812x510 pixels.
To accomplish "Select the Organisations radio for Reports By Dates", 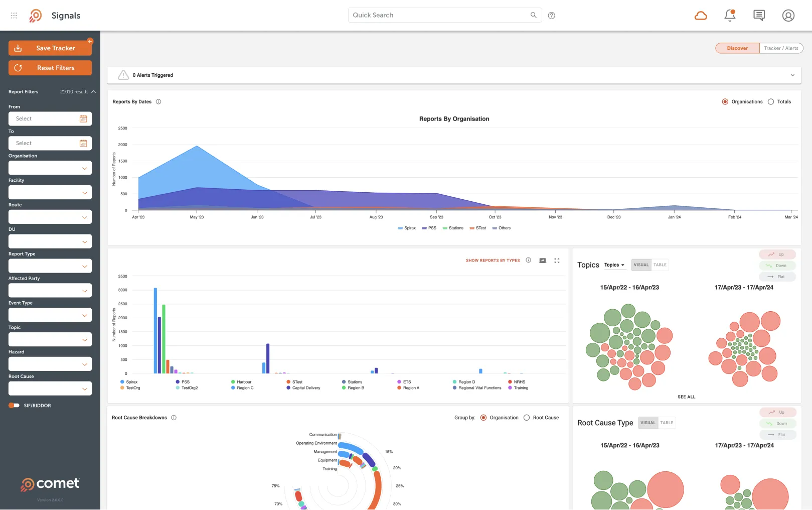I will pos(725,102).
